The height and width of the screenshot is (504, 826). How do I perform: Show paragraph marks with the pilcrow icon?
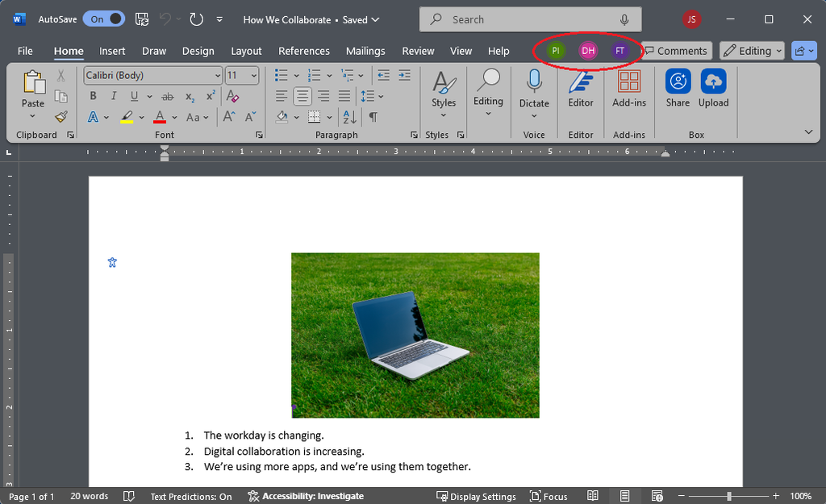click(373, 117)
